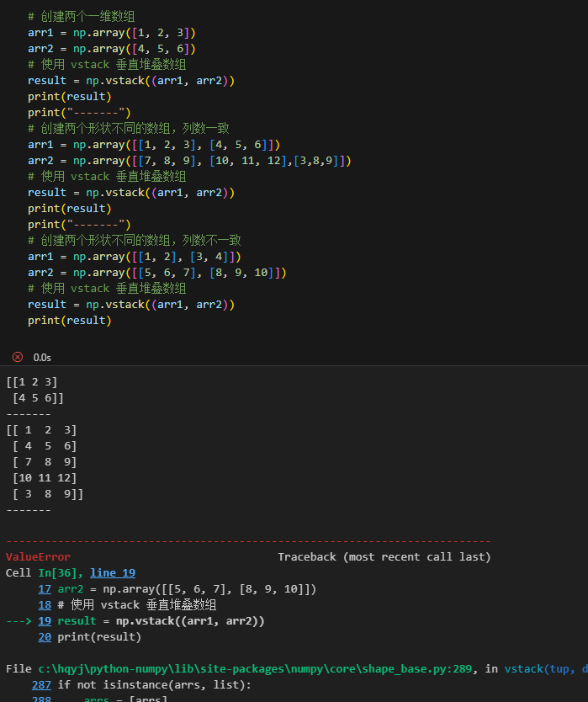The width and height of the screenshot is (588, 702).
Task: Click the arr2 line containing [3,8,9]
Action: pos(189,161)
